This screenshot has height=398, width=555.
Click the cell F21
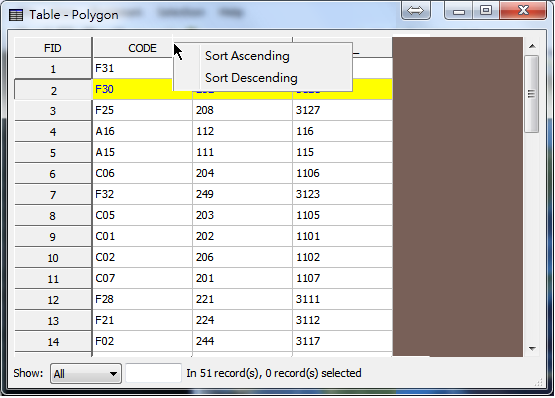(x=142, y=320)
